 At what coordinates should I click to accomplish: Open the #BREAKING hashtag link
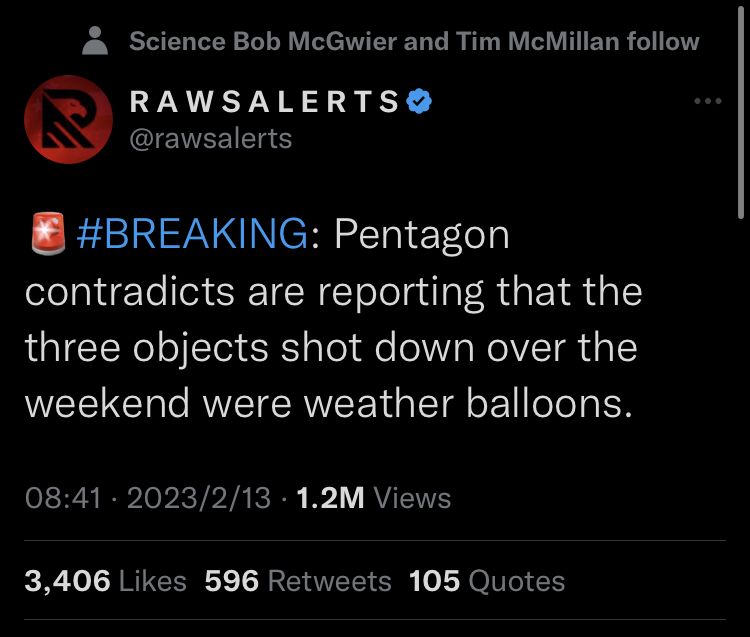pos(192,235)
